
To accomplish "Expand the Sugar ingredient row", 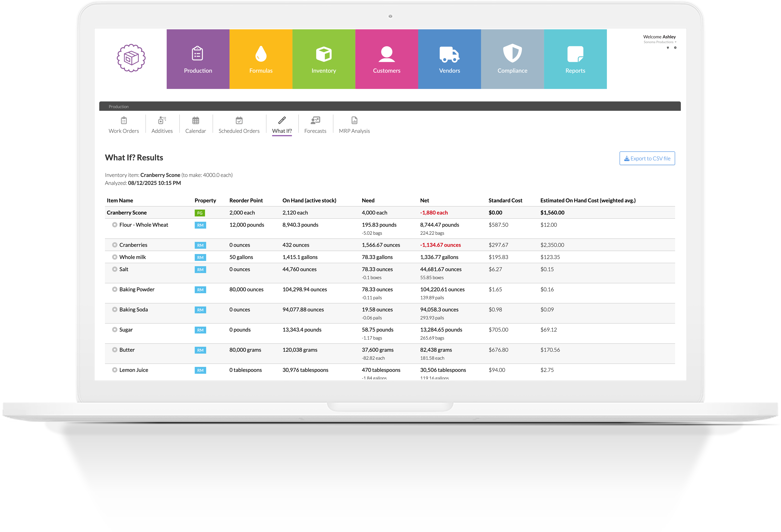I will pyautogui.click(x=115, y=329).
